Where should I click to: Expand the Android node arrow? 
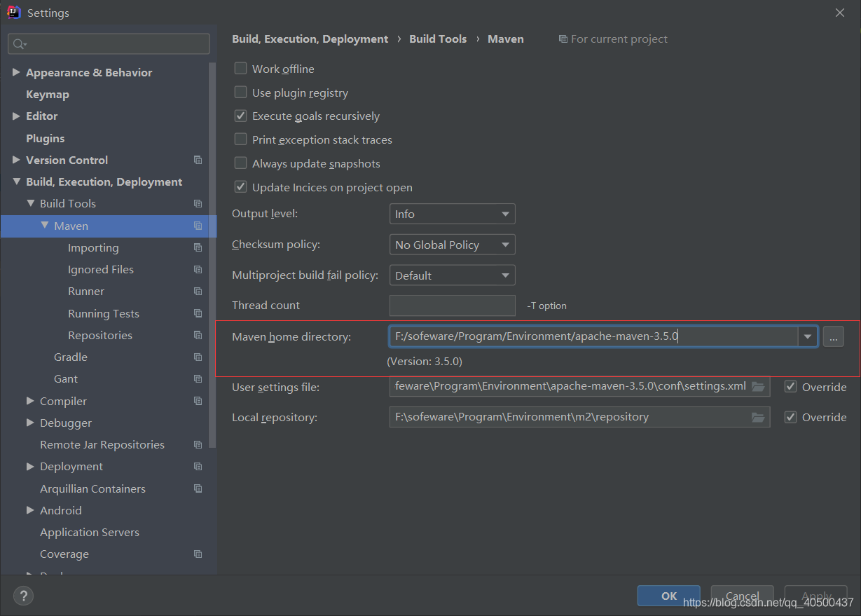[x=30, y=510]
